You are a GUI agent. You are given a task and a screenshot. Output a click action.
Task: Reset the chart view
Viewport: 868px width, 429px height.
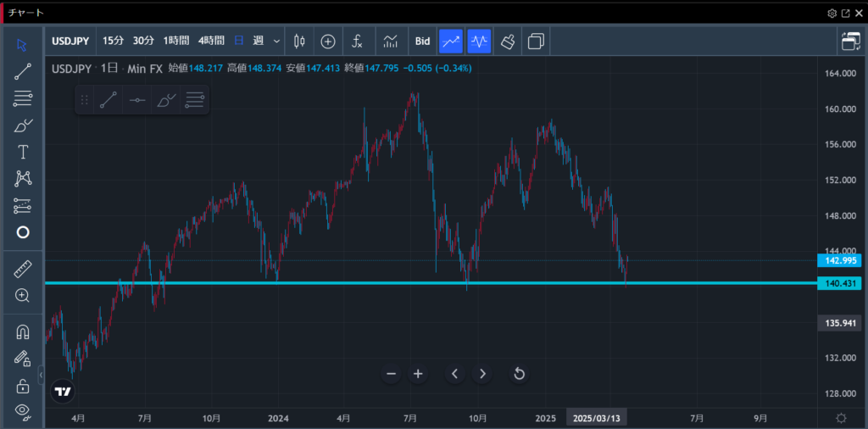click(520, 374)
